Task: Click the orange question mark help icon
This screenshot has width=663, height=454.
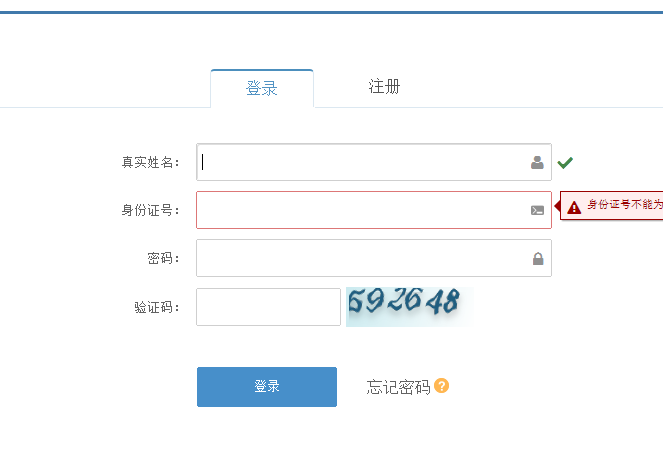Action: (x=441, y=386)
